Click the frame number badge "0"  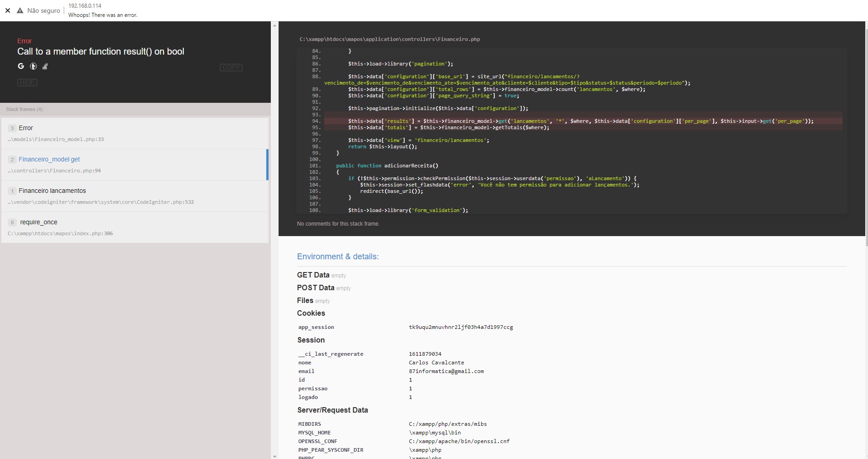tap(11, 222)
